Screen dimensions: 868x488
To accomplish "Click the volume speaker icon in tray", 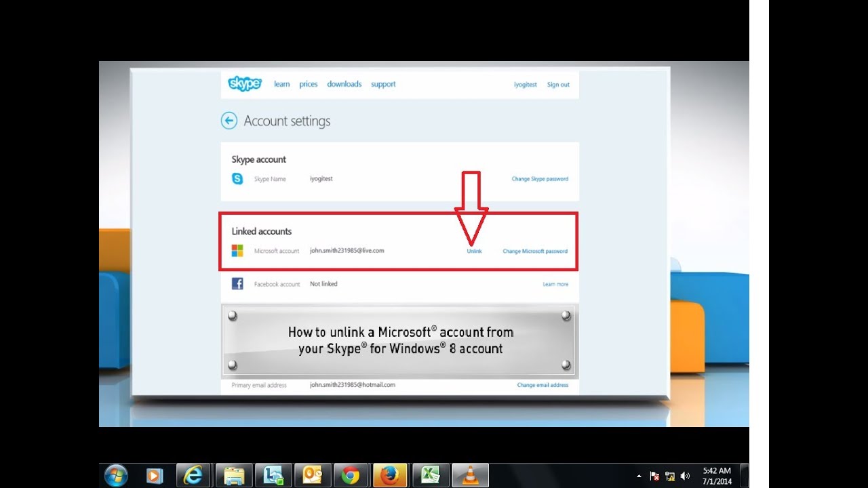I will tap(685, 476).
